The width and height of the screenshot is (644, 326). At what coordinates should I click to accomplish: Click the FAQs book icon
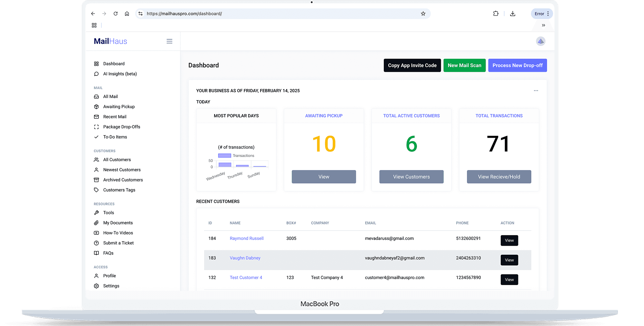pos(96,253)
